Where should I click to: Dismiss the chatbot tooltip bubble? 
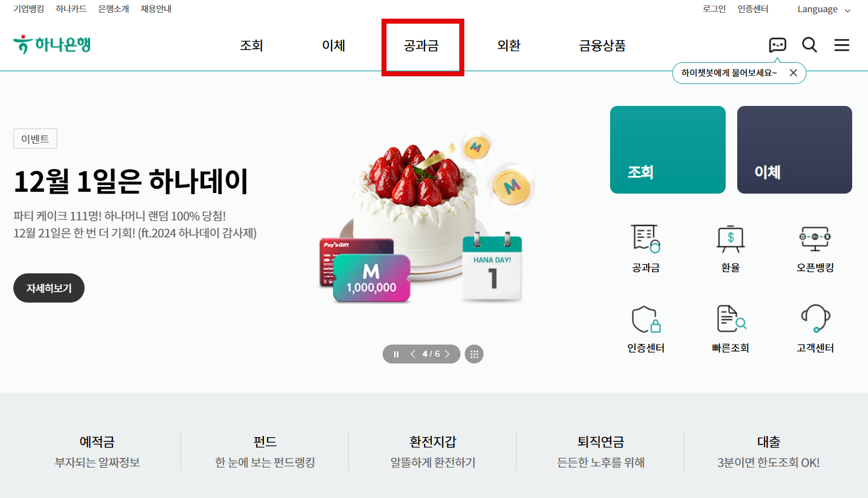793,72
